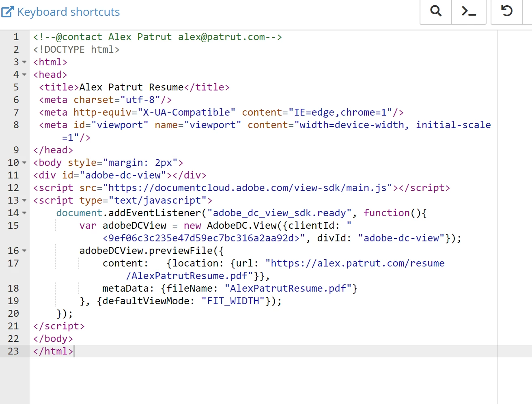Screen dimensions: 532x404
Task: Click the "IE=edge,chrome=1" content value
Action: 340,112
